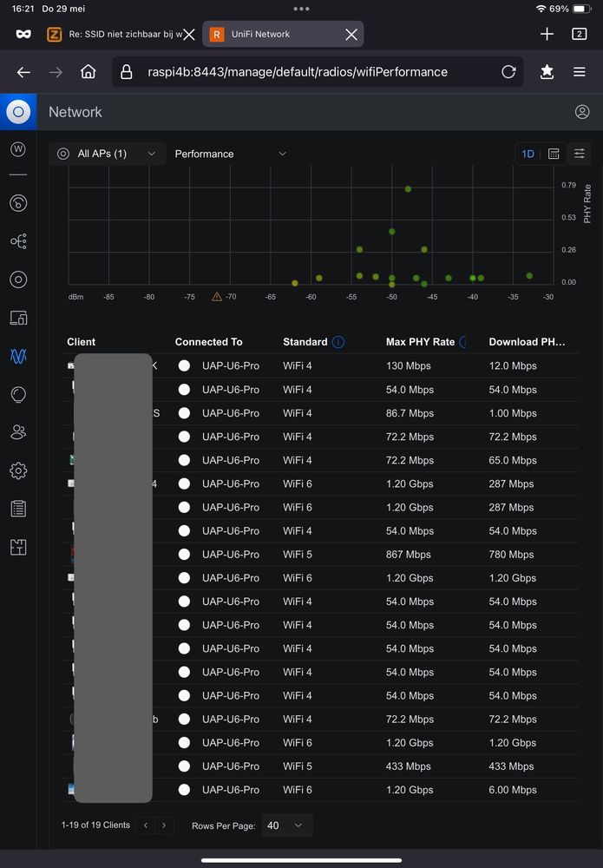Image resolution: width=603 pixels, height=868 pixels.
Task: Change Rows Per Page from 40
Action: click(x=286, y=825)
